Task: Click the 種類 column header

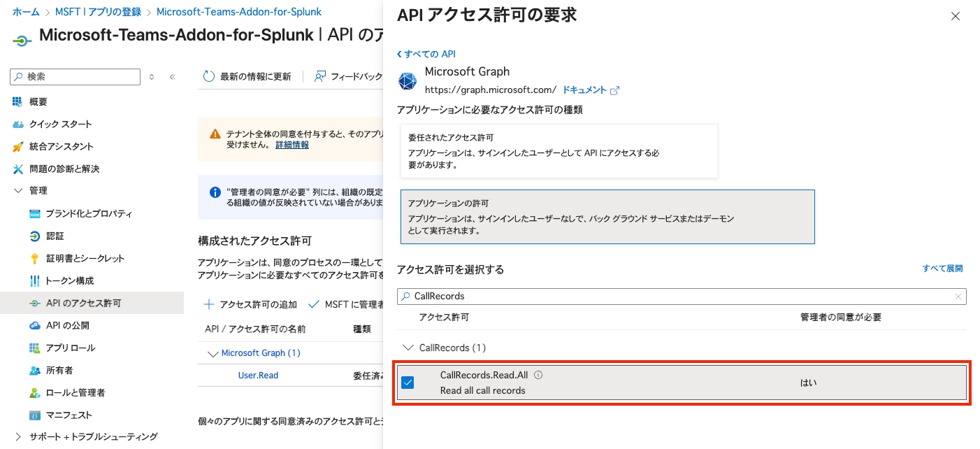Action: coord(361,329)
